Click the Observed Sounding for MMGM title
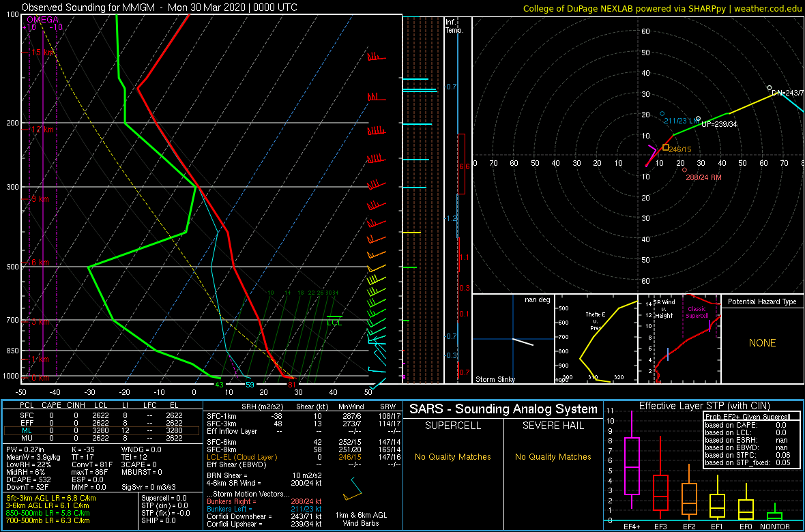This screenshot has width=805, height=532. coord(159,8)
